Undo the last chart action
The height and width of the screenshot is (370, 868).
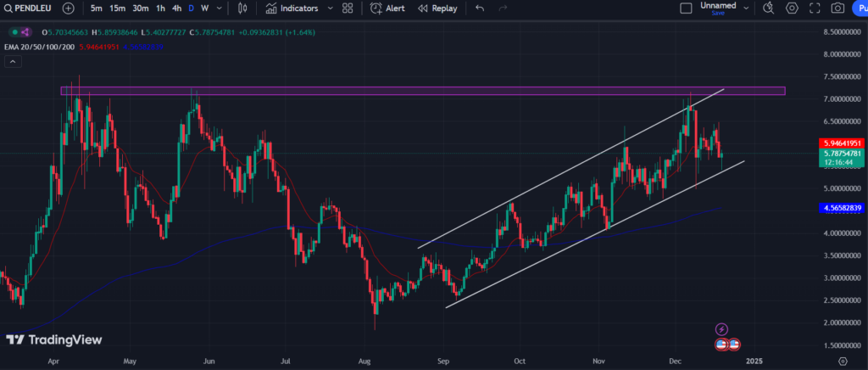click(x=480, y=8)
